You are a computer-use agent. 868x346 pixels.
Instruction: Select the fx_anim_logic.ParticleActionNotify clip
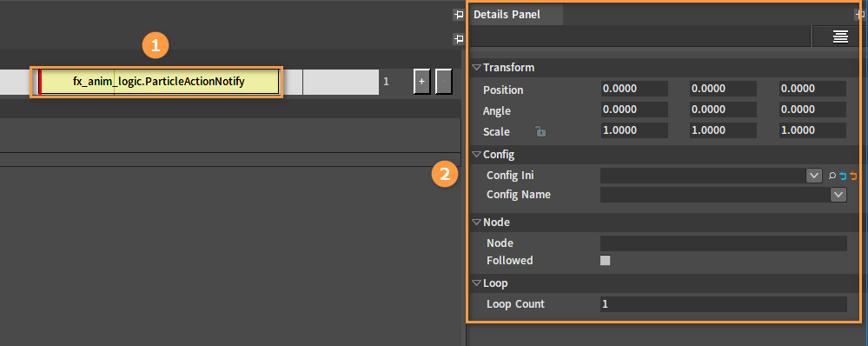click(x=159, y=82)
